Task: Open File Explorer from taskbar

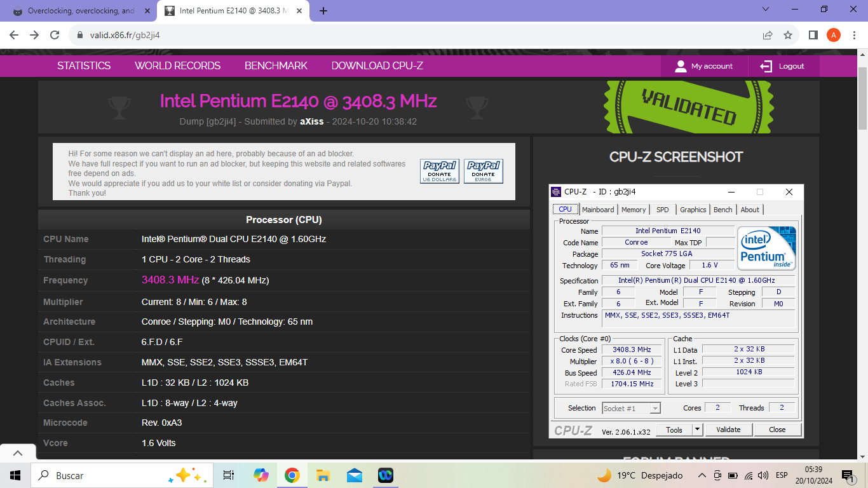Action: click(323, 475)
